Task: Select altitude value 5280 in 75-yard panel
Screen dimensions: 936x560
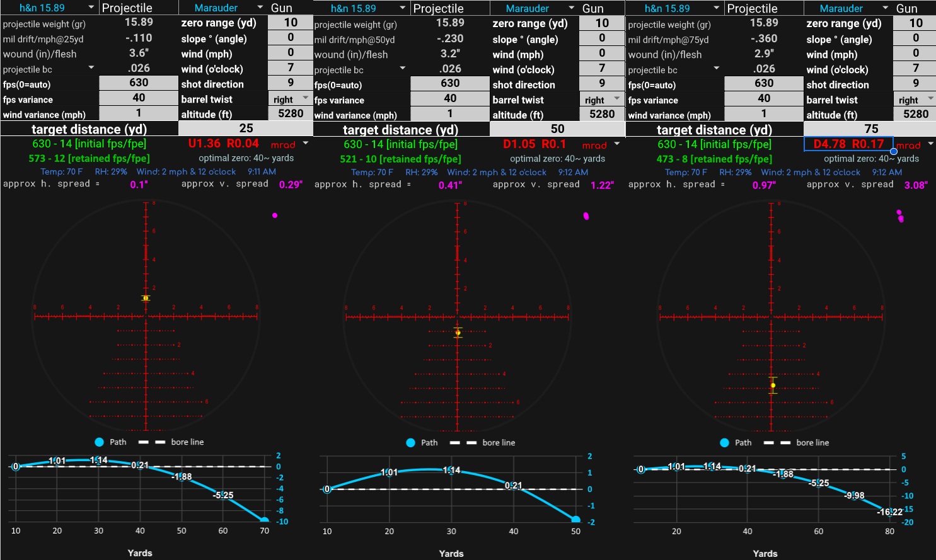Action: tap(916, 114)
